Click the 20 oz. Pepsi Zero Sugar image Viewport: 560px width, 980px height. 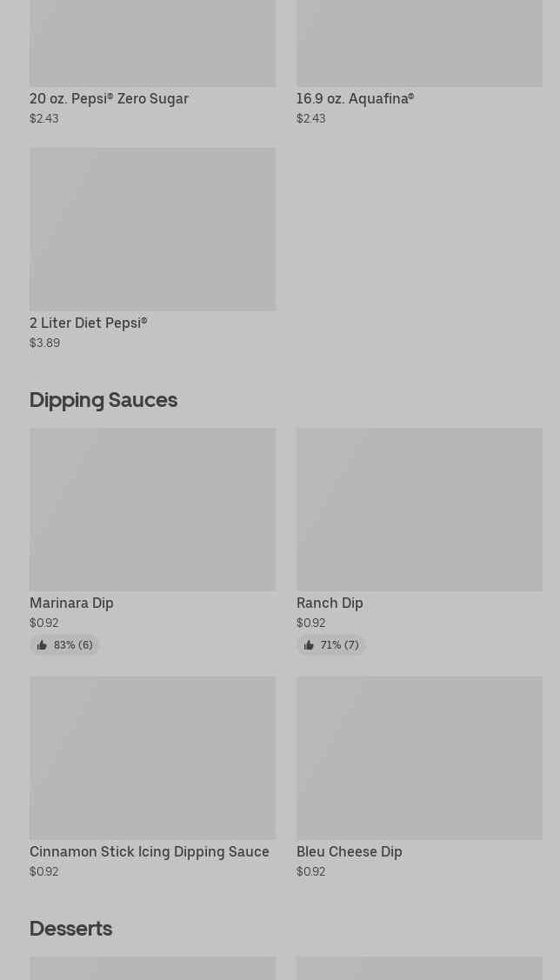[152, 43]
